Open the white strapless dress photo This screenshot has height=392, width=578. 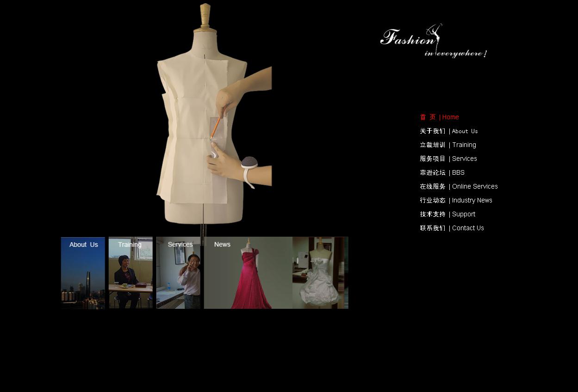coord(319,277)
